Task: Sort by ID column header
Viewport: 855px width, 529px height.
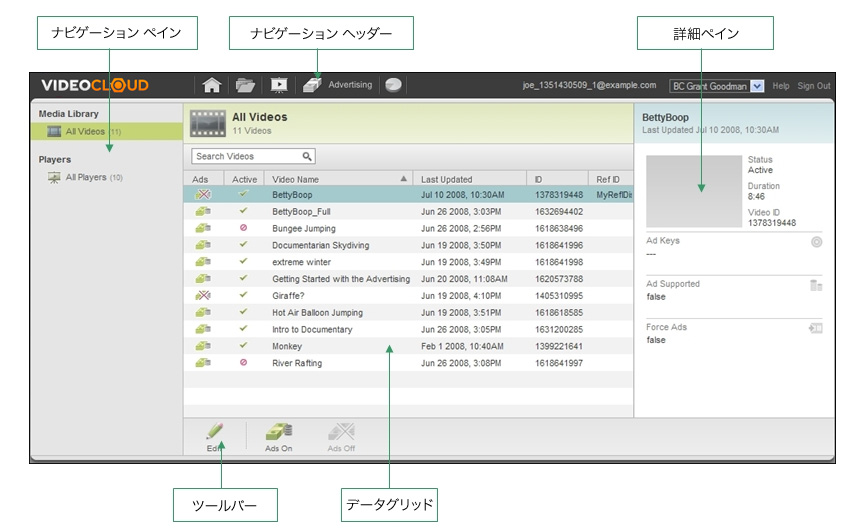Action: click(558, 179)
